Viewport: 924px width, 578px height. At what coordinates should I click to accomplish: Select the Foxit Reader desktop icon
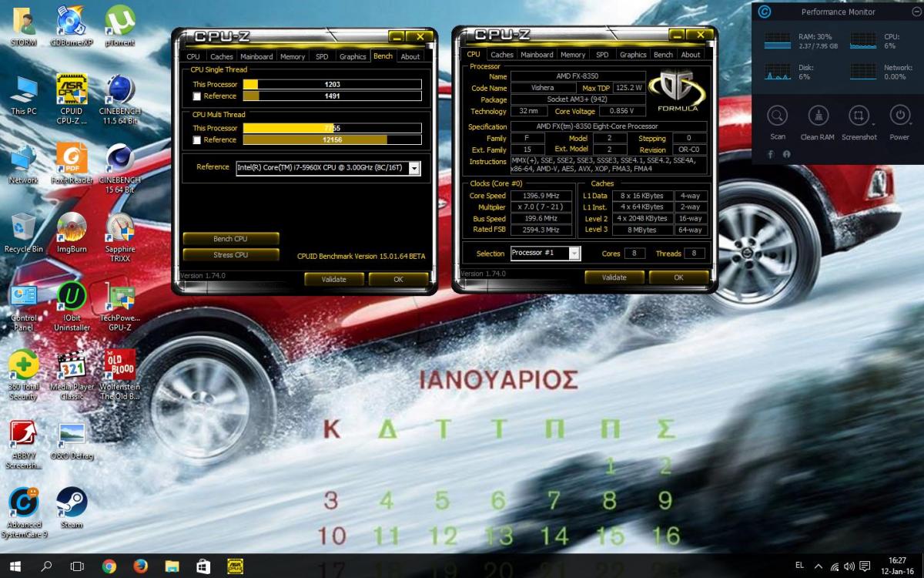(x=72, y=164)
